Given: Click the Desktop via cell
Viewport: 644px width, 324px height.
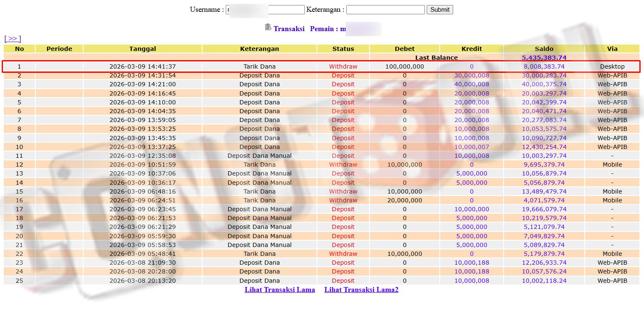Looking at the screenshot, I should pyautogui.click(x=612, y=66).
